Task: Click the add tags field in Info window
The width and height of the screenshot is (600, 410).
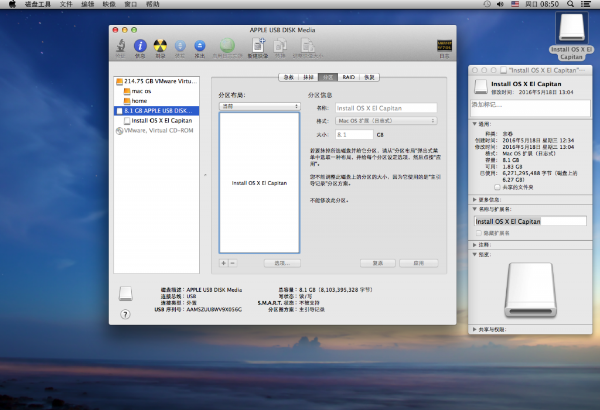Action: (530, 108)
